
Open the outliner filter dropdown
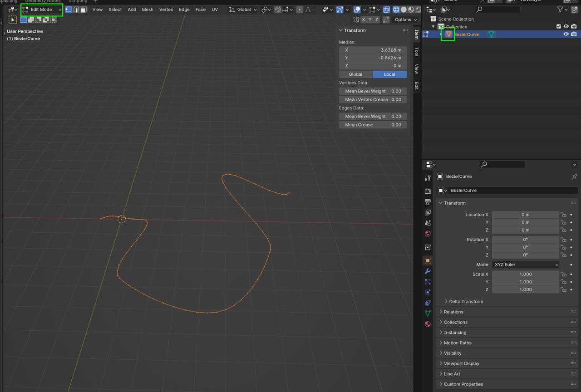(x=562, y=10)
